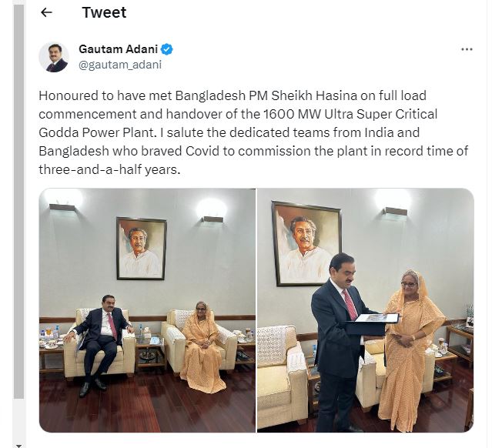
Task: Click the vertical scrollbar thumb
Action: click(19, 202)
